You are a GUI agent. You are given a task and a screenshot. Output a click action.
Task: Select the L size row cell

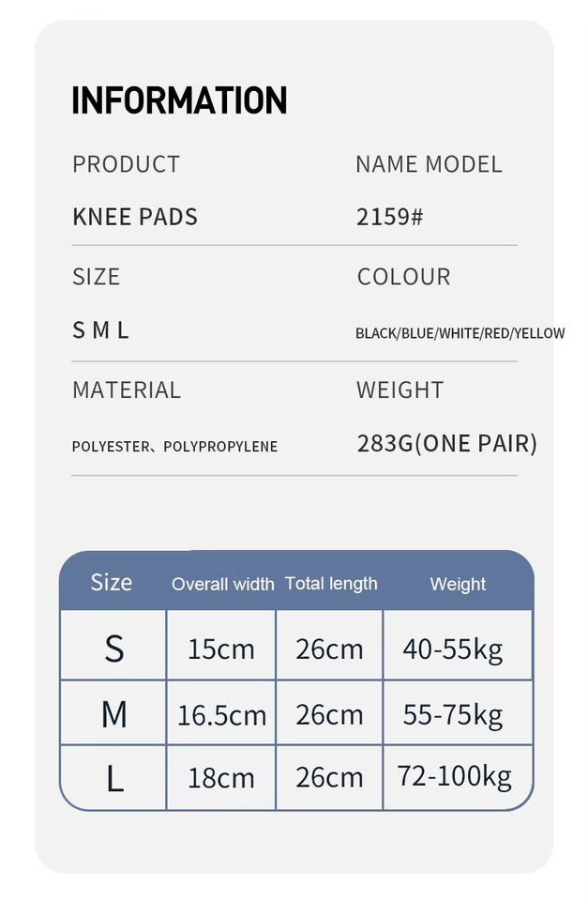tap(113, 778)
